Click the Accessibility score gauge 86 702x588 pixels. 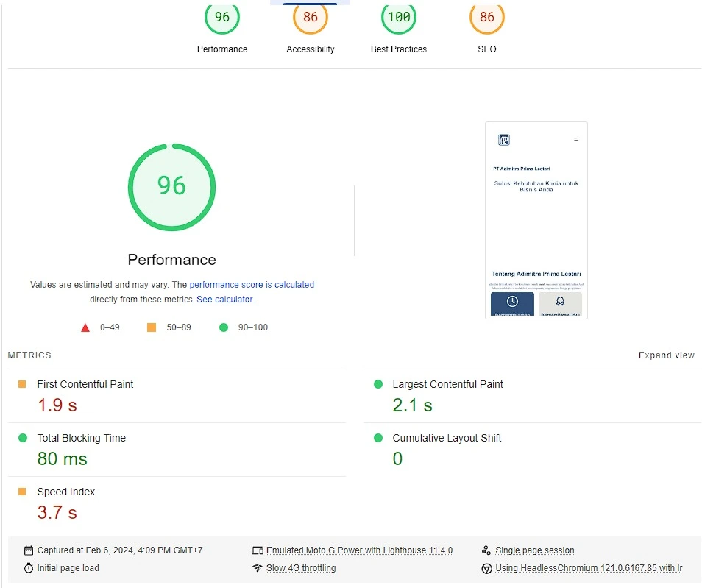click(311, 18)
